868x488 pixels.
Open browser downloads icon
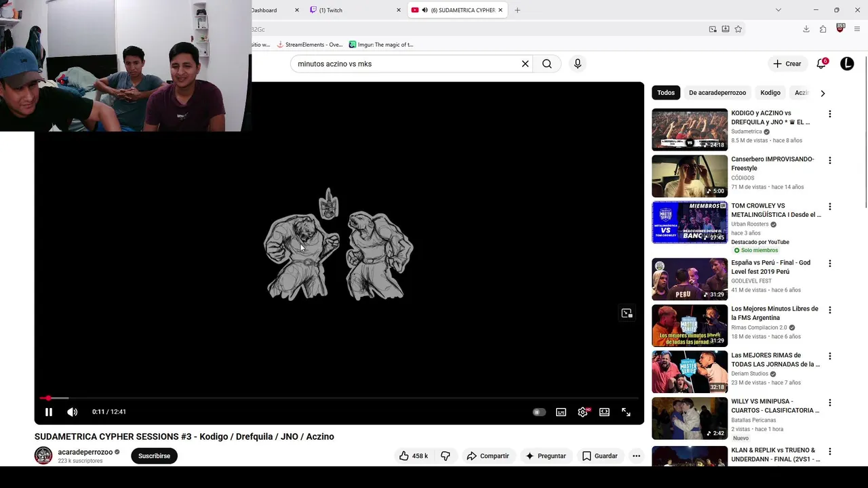coord(806,29)
